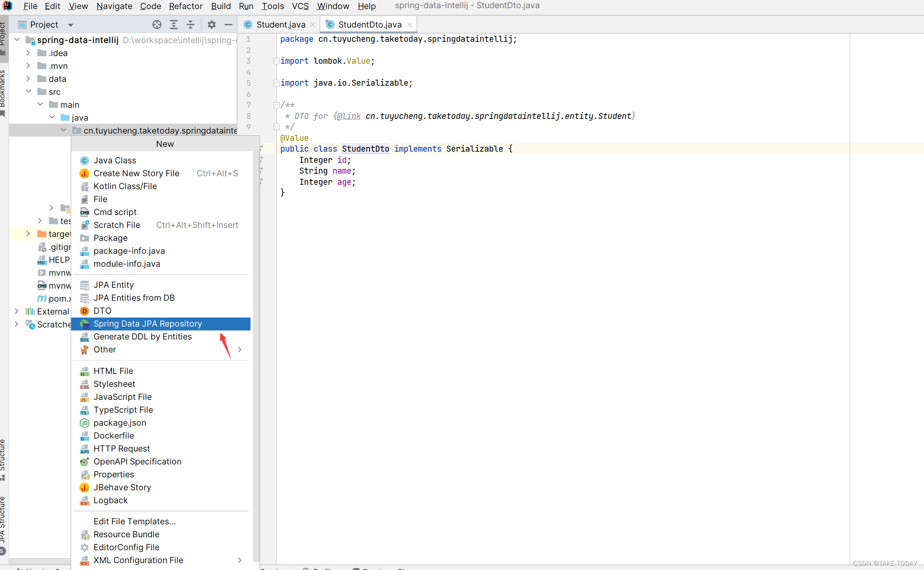Switch to Student.java tab
The height and width of the screenshot is (570, 924).
click(280, 25)
